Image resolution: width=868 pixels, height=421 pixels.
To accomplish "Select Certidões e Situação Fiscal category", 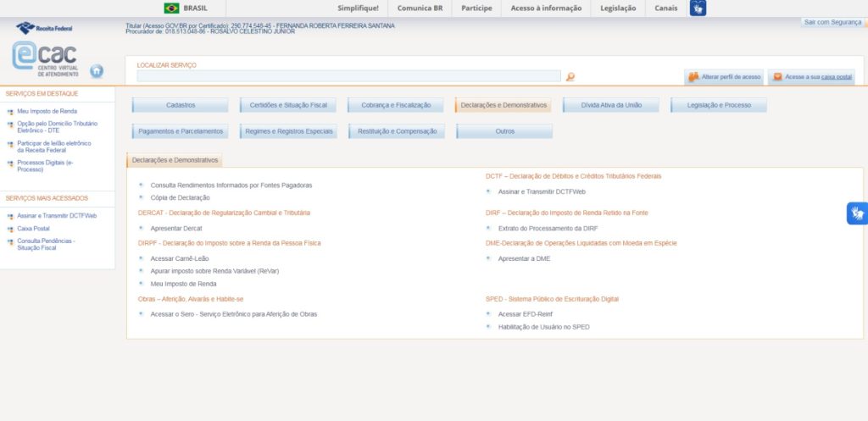I will [288, 106].
